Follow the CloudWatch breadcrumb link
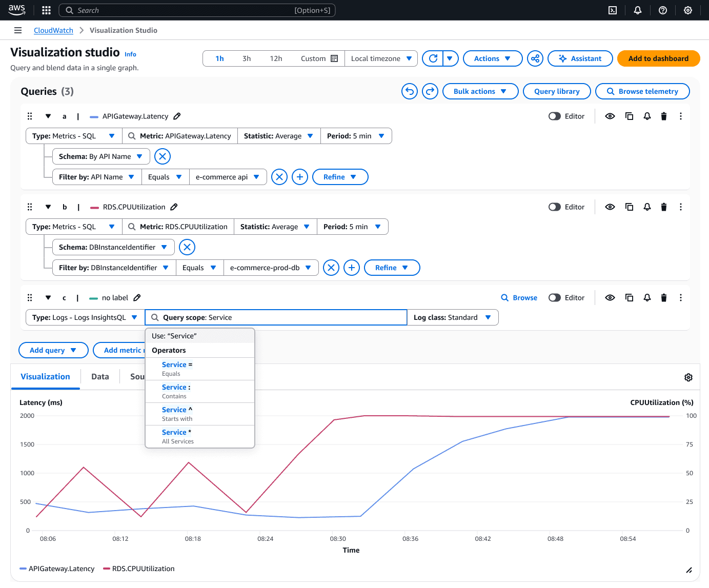This screenshot has height=588, width=709. [53, 30]
